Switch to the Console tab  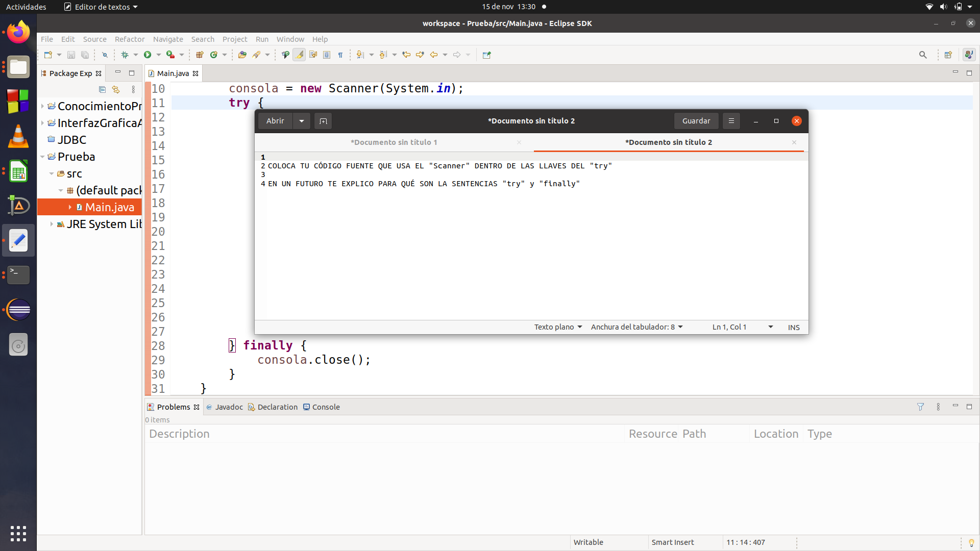pyautogui.click(x=322, y=407)
